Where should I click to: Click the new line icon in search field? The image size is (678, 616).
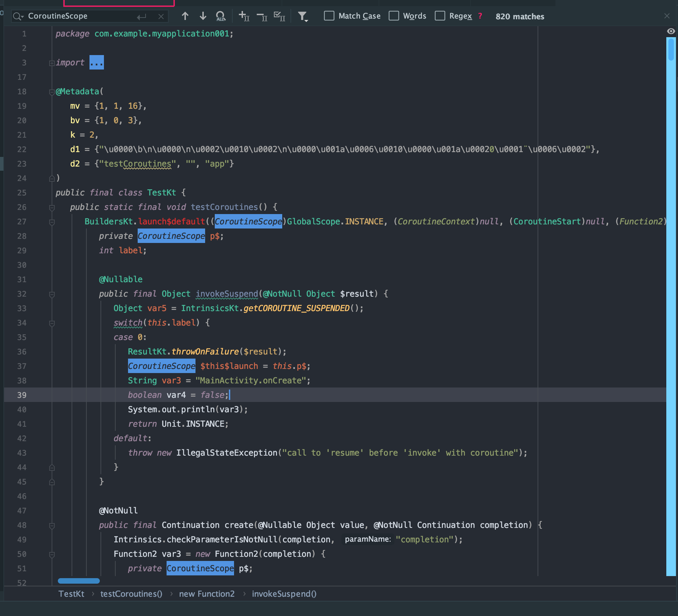click(141, 17)
